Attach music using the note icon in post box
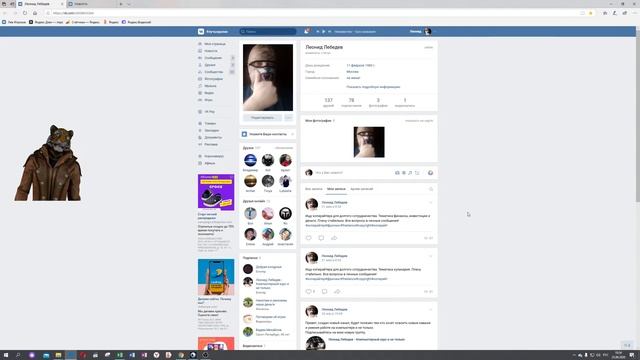Image resolution: width=640 pixels, height=360 pixels. point(410,173)
